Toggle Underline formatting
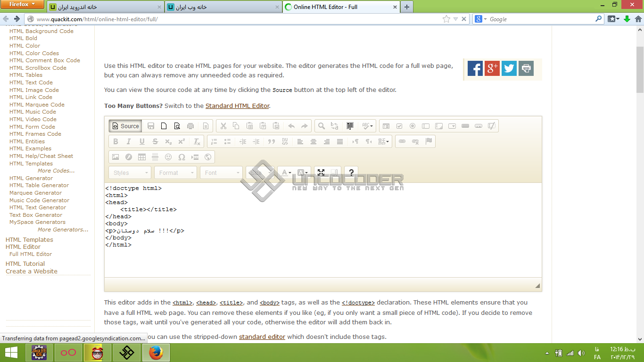The height and width of the screenshot is (362, 644). click(142, 141)
